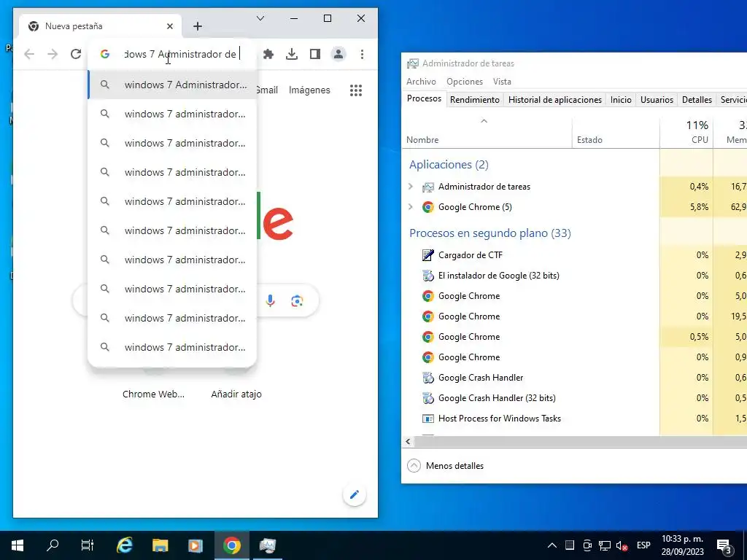Open Añadir atajo shortcut
The width and height of the screenshot is (747, 560).
[236, 394]
